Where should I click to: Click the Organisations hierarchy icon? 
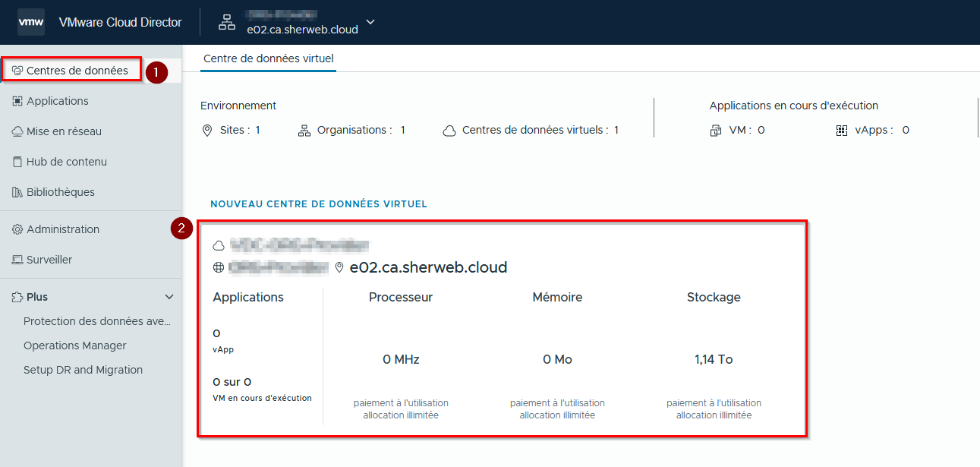[304, 131]
